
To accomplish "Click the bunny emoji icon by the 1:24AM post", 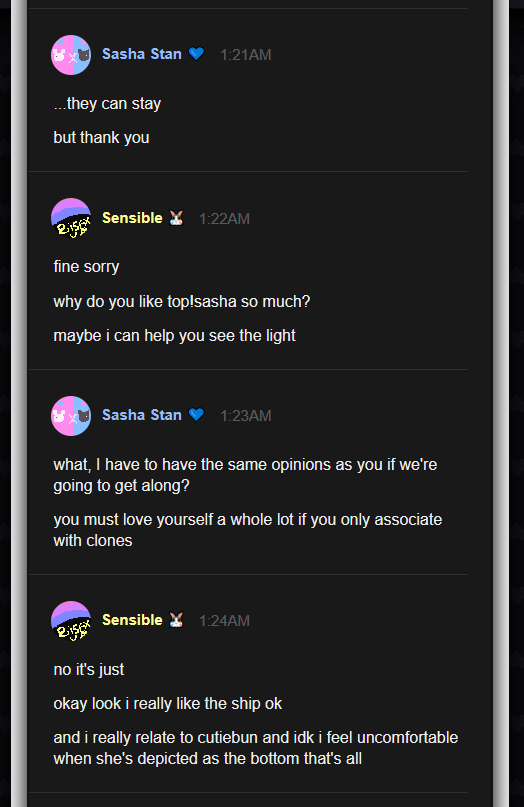I will click(177, 620).
